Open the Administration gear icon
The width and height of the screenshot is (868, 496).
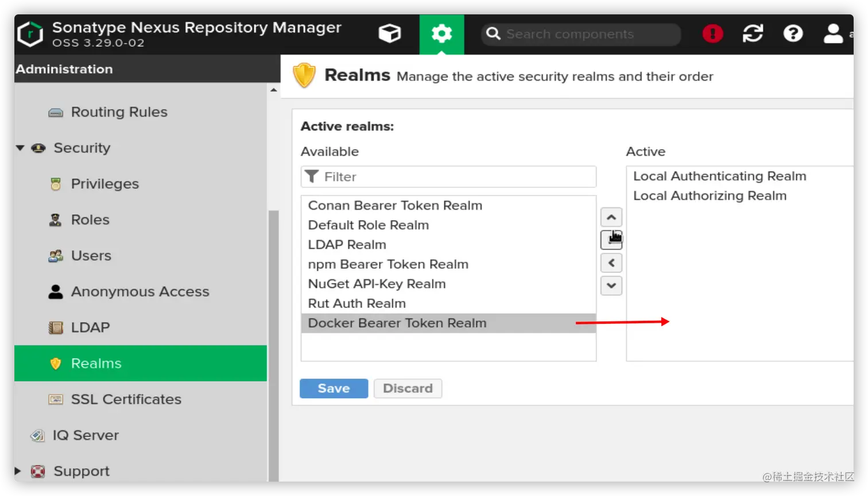[441, 34]
